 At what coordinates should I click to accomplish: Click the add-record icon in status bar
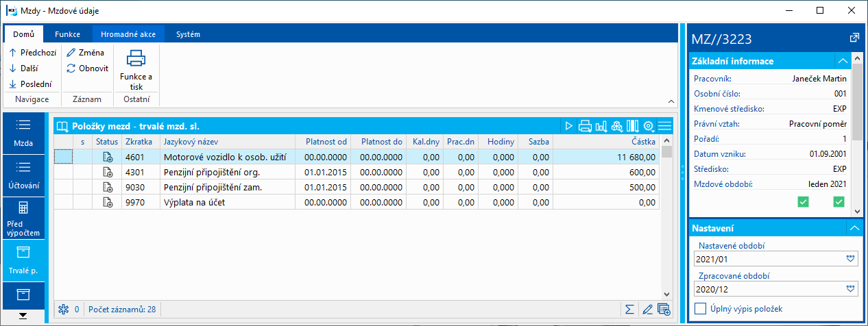point(663,310)
